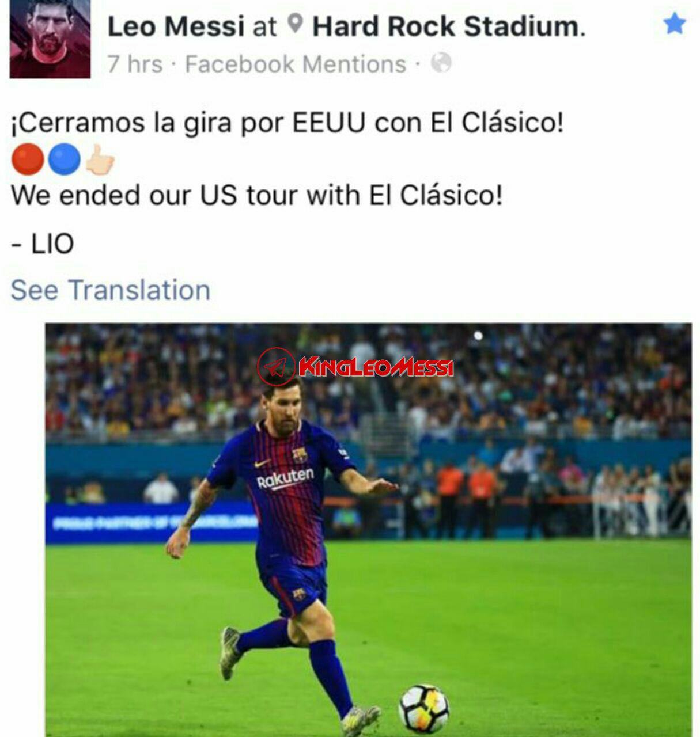Click the Spanish caption text line

[287, 123]
